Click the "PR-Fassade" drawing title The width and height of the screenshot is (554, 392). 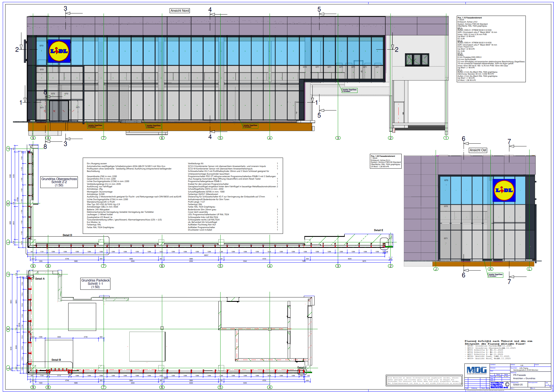pos(519,375)
